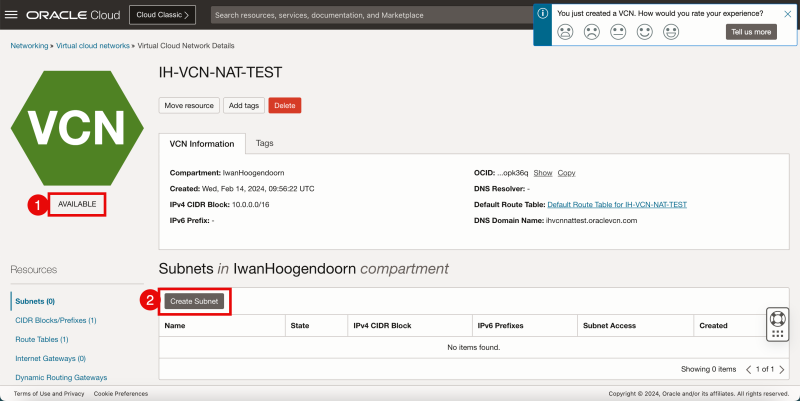Click the Create Subnet button

(x=194, y=302)
